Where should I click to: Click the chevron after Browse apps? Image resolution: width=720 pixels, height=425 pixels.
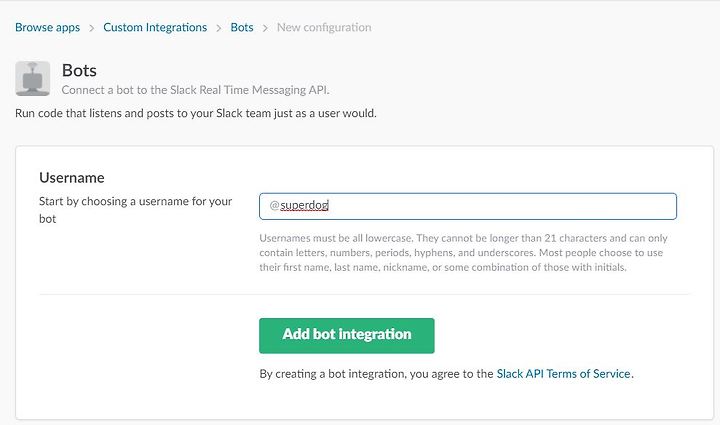click(91, 28)
